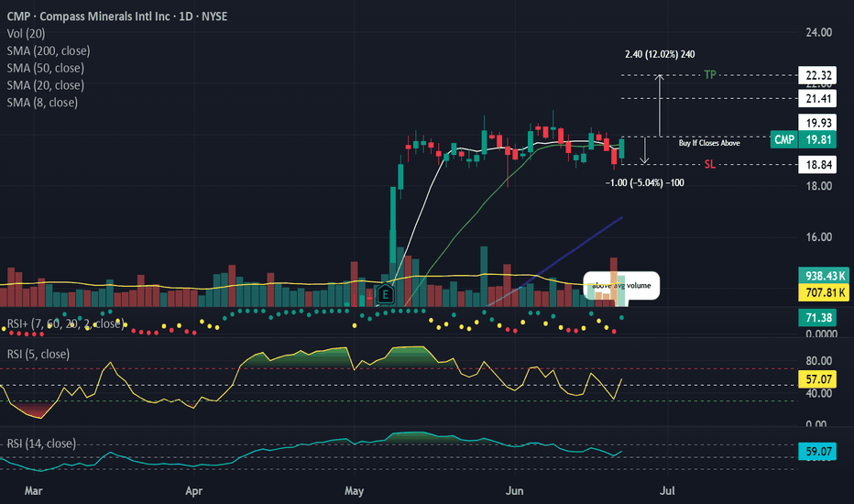Click the RSI+ (7, 60, 20, 2, close) label

65,323
